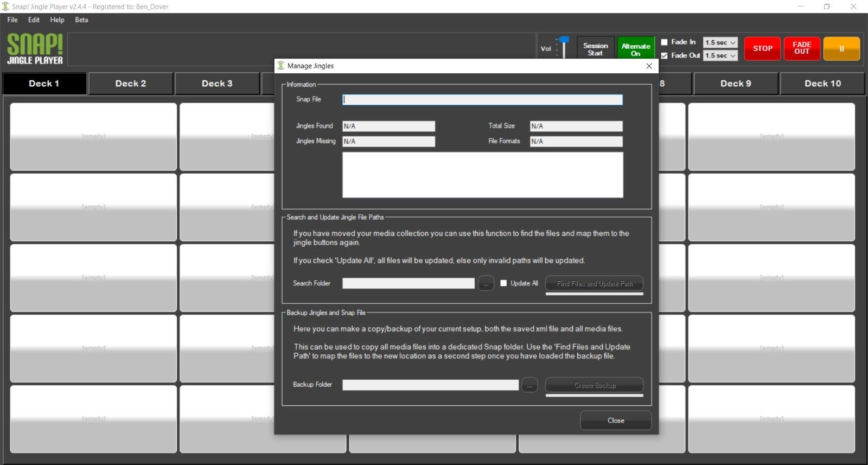Click the pause playback button
This screenshot has height=465, width=868.
click(x=841, y=48)
